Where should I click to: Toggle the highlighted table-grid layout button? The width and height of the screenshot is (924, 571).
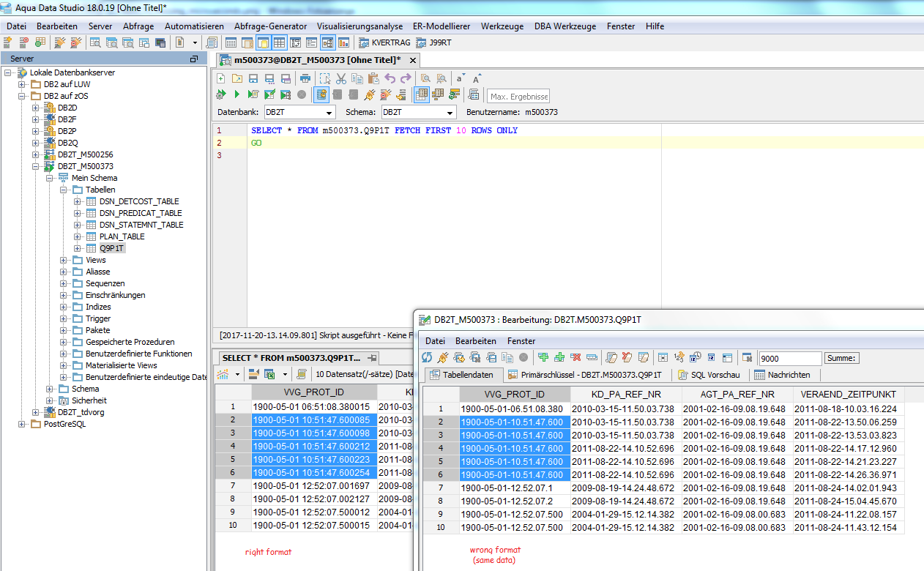pos(279,42)
